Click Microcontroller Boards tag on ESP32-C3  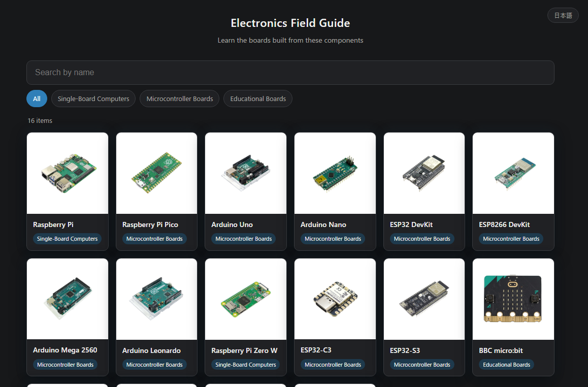[x=333, y=365]
